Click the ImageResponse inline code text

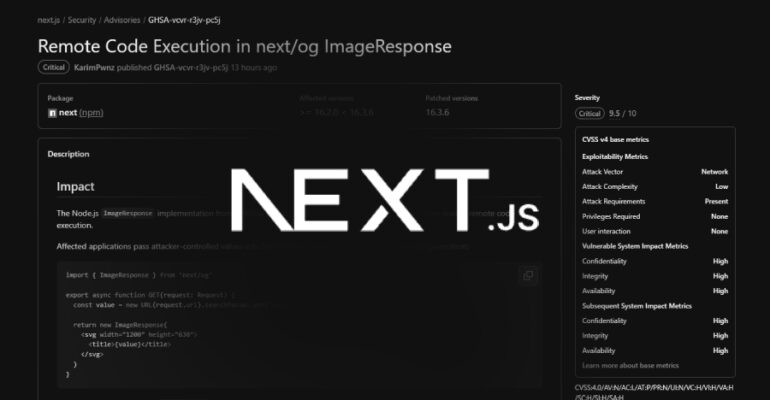tap(128, 213)
